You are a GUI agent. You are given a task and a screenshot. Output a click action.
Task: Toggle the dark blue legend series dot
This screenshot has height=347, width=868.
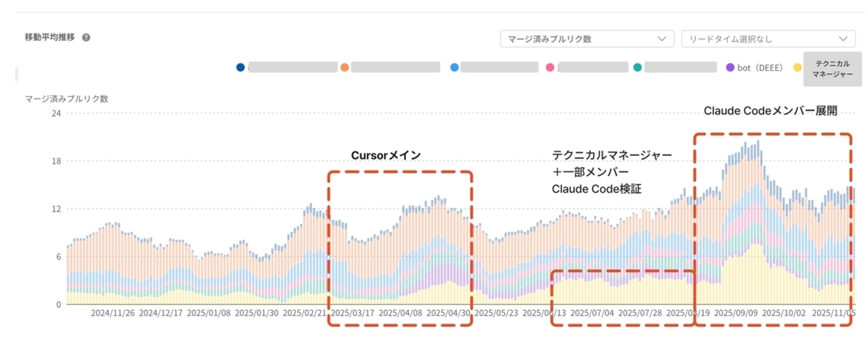[x=240, y=68]
